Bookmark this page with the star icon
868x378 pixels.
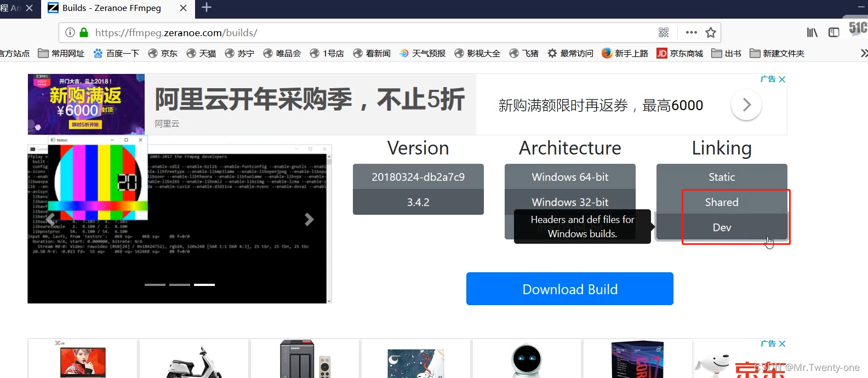711,32
